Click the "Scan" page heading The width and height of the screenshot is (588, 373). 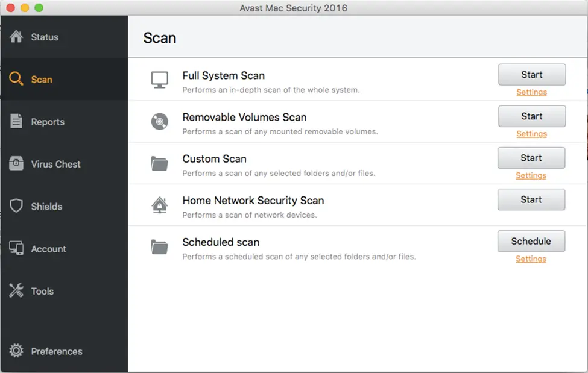pos(160,38)
